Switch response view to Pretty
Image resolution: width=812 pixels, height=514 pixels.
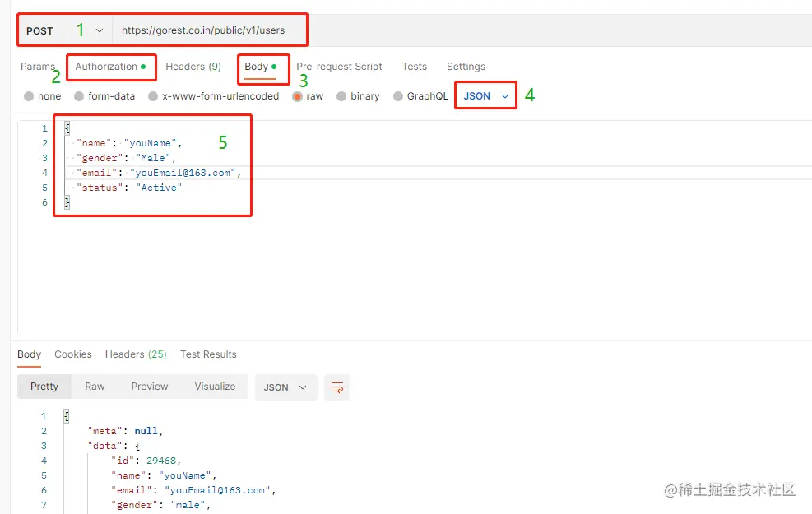(44, 387)
